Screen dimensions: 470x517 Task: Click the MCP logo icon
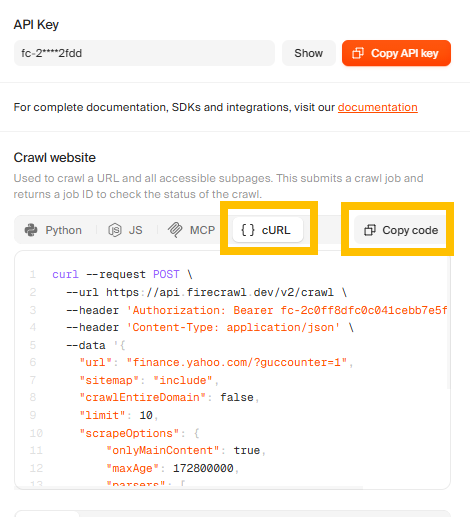[x=175, y=230]
